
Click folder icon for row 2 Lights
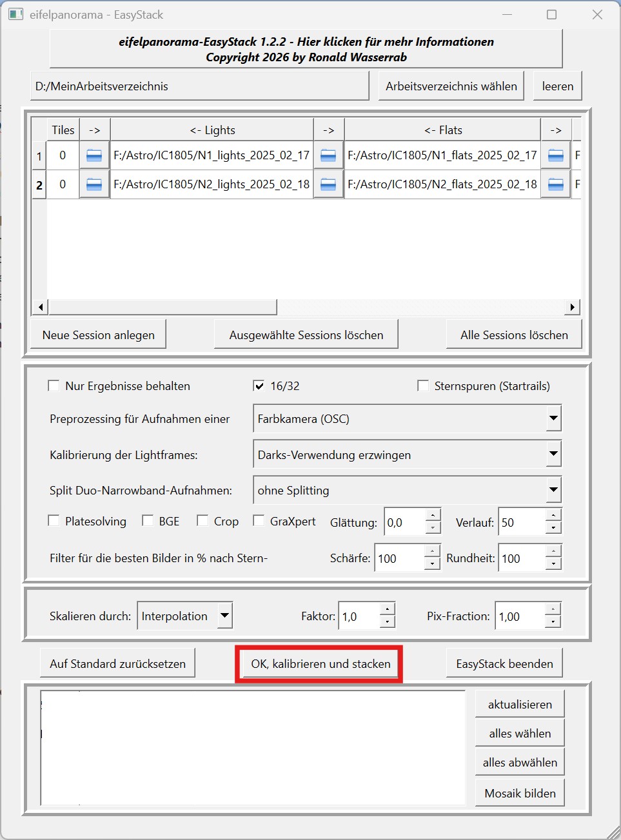coord(94,184)
